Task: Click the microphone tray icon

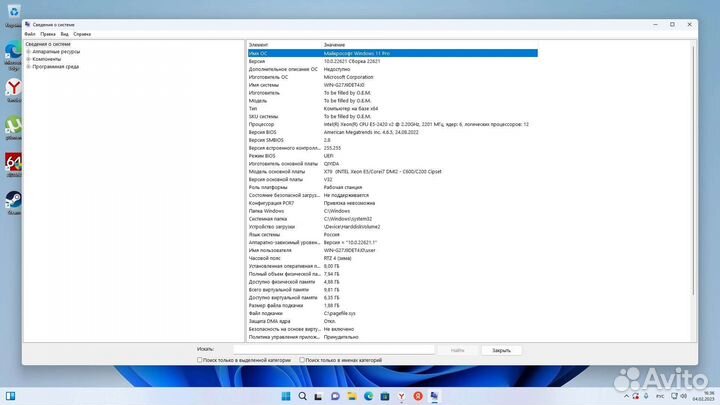Action: pyautogui.click(x=646, y=396)
